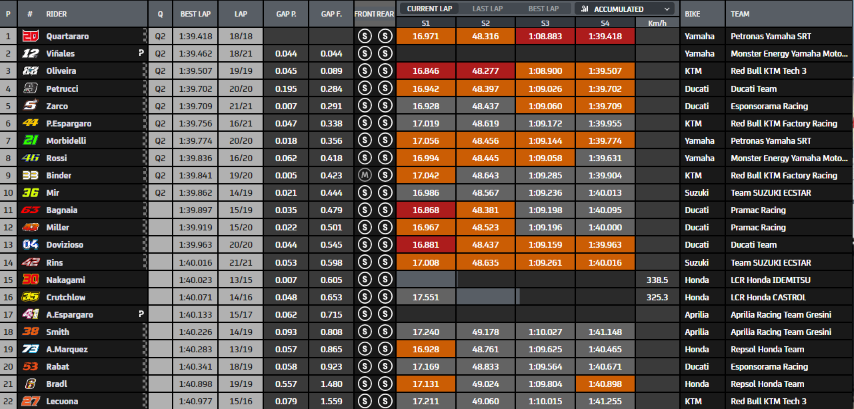Screen dimensions: 854x409
Task: Click Nakagami's 338.5 Km/h speed cell
Action: (x=657, y=280)
